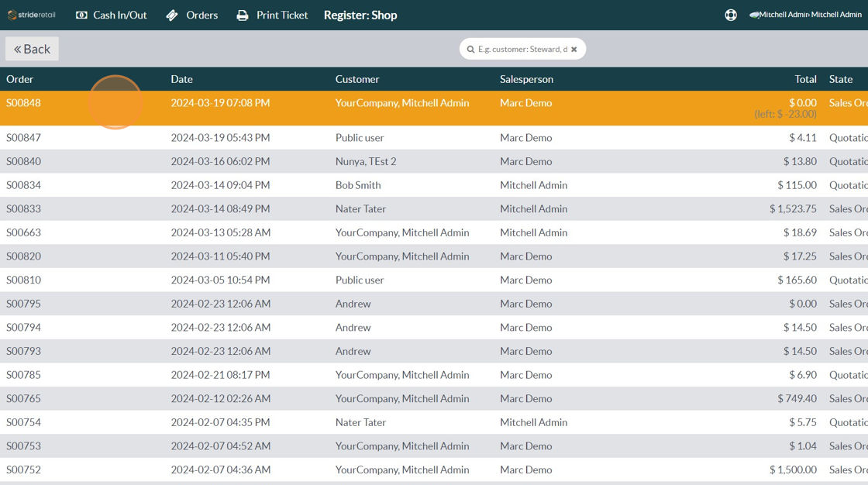Click the Register: Shop title
The width and height of the screenshot is (868, 485).
[x=360, y=15]
